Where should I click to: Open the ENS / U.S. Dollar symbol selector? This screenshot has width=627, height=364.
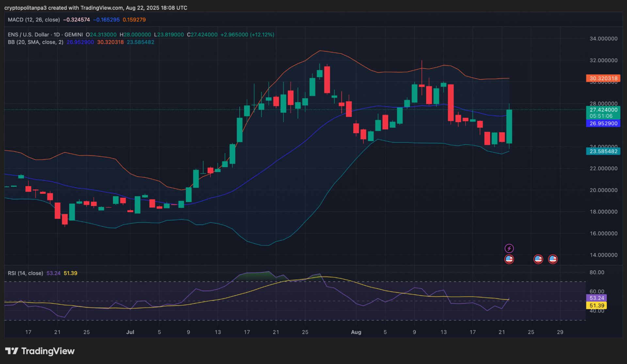pyautogui.click(x=29, y=34)
